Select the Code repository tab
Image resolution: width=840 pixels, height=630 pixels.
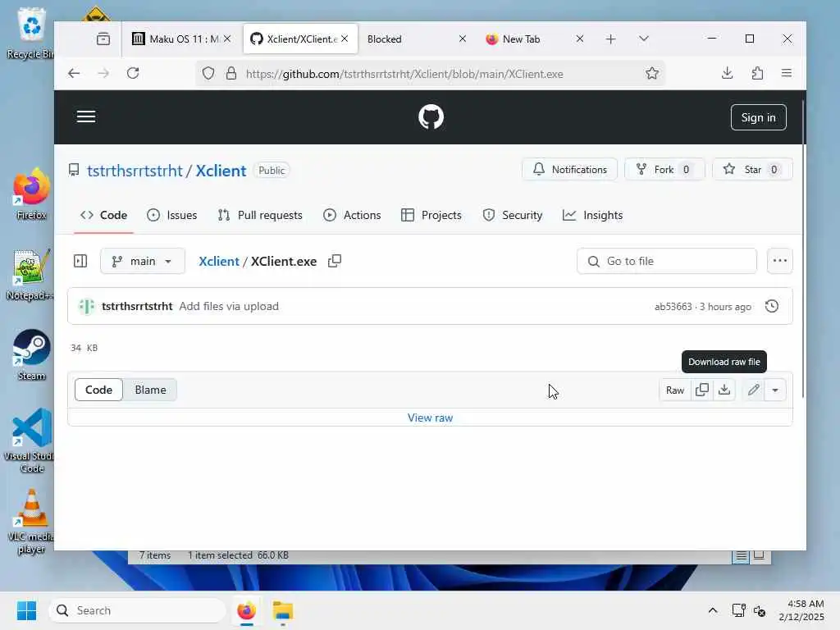pos(104,215)
